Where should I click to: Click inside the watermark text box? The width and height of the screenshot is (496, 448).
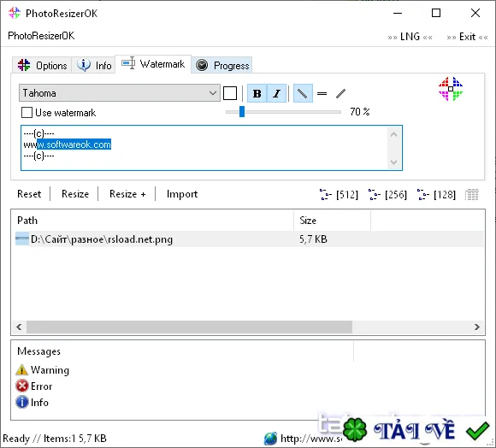tap(211, 148)
